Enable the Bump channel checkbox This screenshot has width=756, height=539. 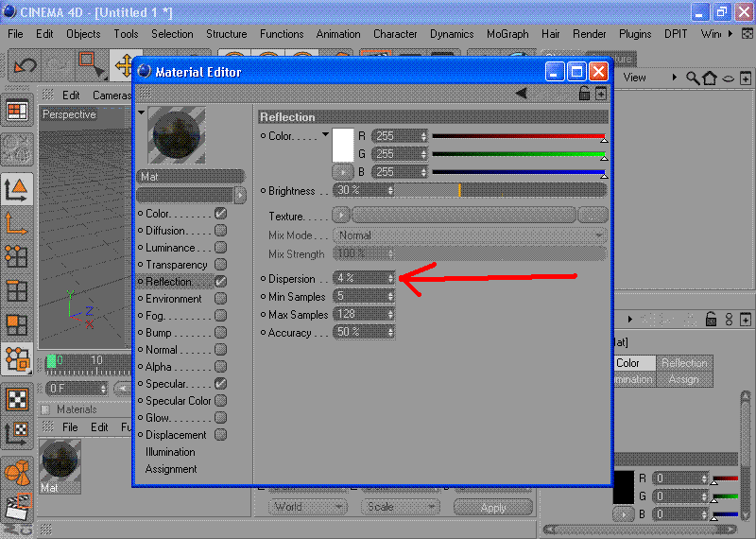click(x=220, y=333)
